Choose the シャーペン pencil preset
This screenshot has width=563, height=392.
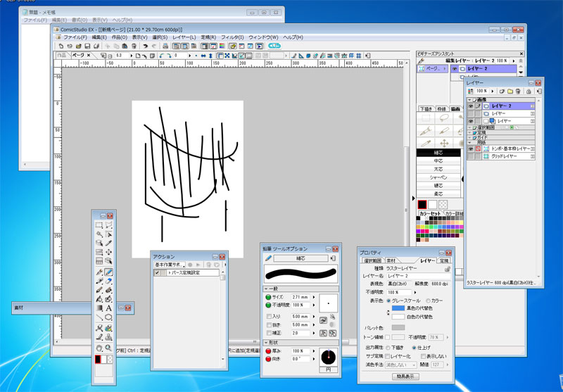(438, 177)
